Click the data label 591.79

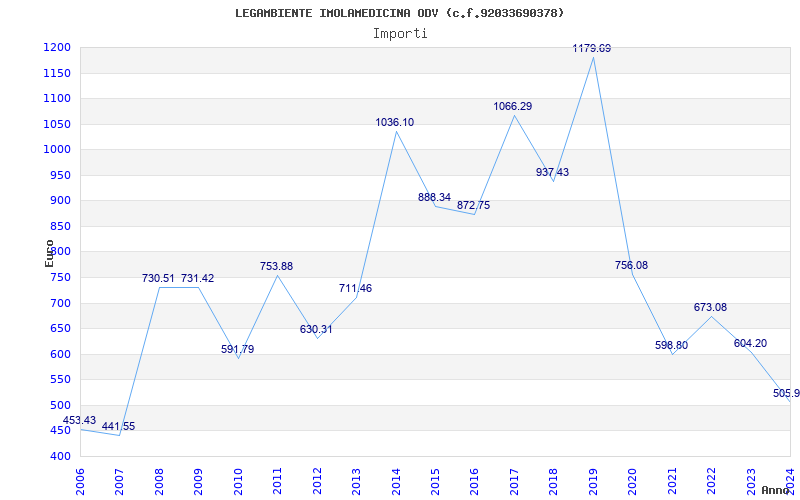(x=237, y=349)
